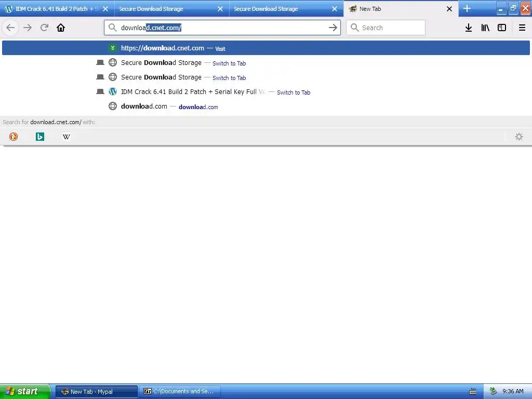Screen dimensions: 532x399
Task: Click the go arrow in URL bar
Action: pos(333,28)
